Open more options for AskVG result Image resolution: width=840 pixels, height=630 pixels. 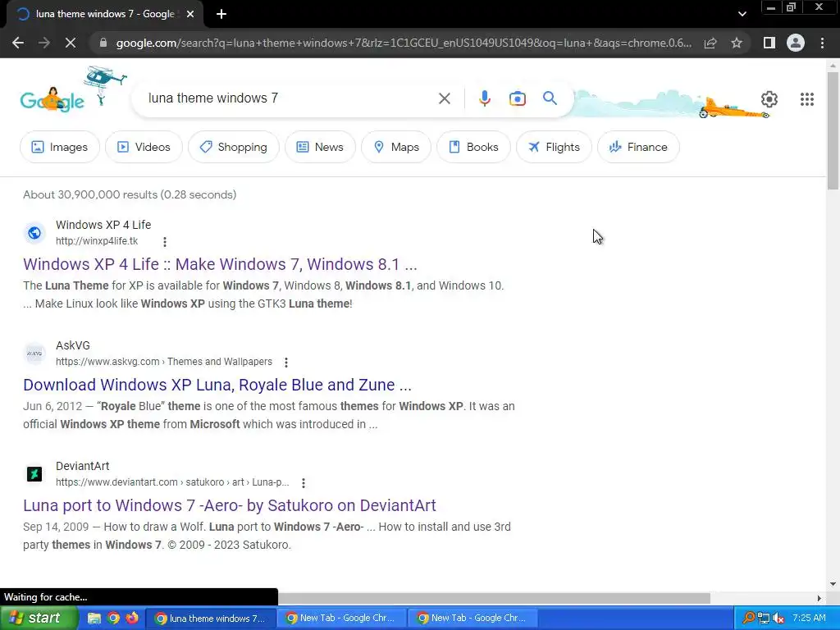[x=286, y=363]
